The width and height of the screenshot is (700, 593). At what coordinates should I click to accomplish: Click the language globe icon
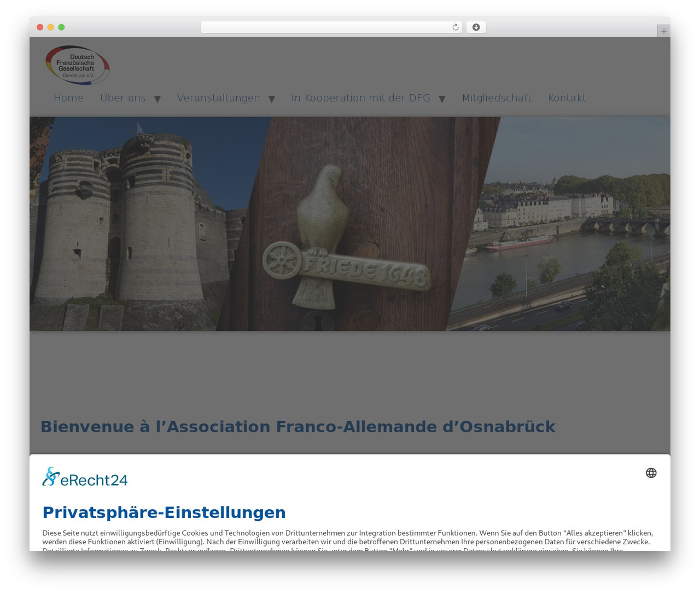[651, 473]
